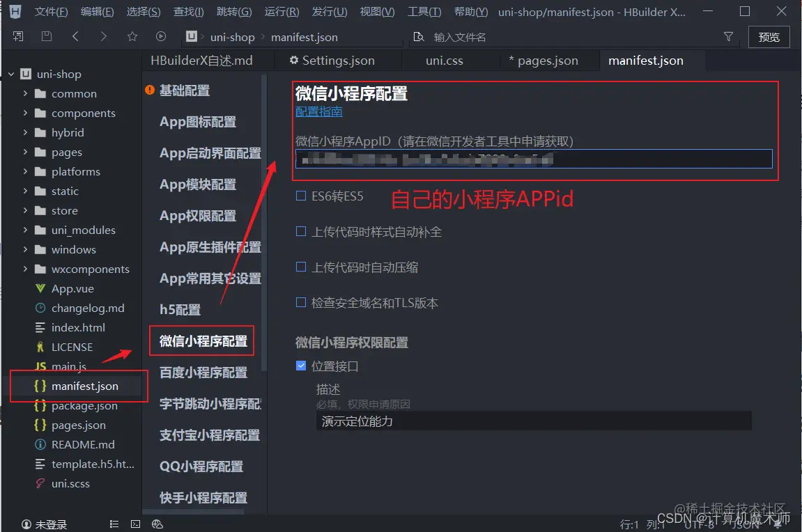The width and height of the screenshot is (802, 532).
Task: Click the 微信小程序AppID input field
Action: click(534, 159)
